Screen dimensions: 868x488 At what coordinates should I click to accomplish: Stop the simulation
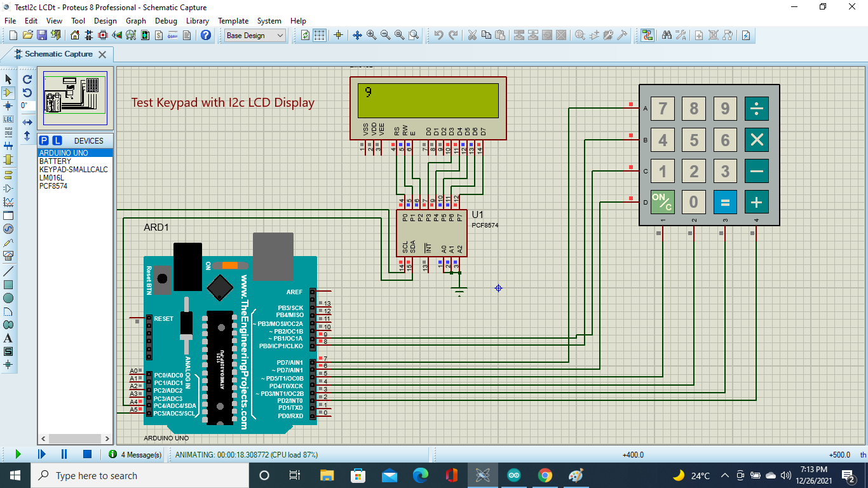(x=88, y=454)
